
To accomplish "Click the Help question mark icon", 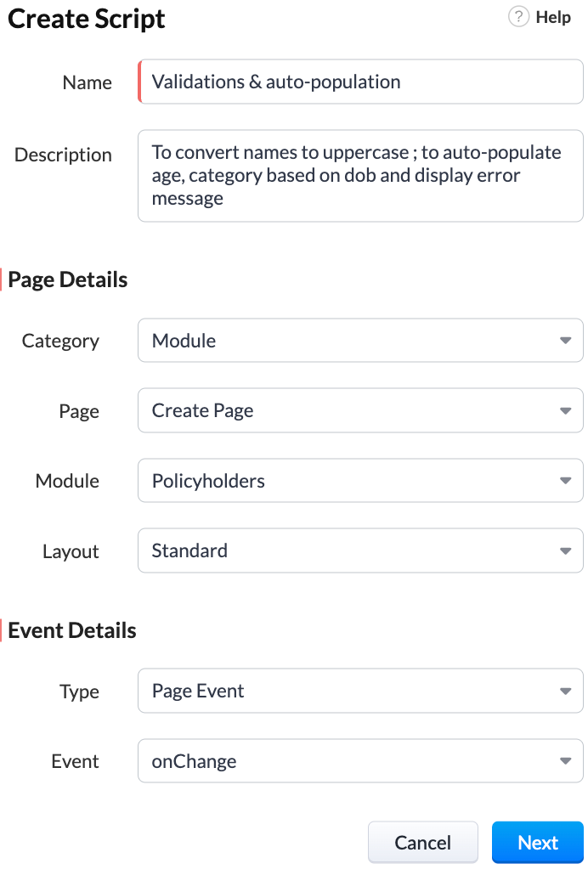I will [517, 16].
